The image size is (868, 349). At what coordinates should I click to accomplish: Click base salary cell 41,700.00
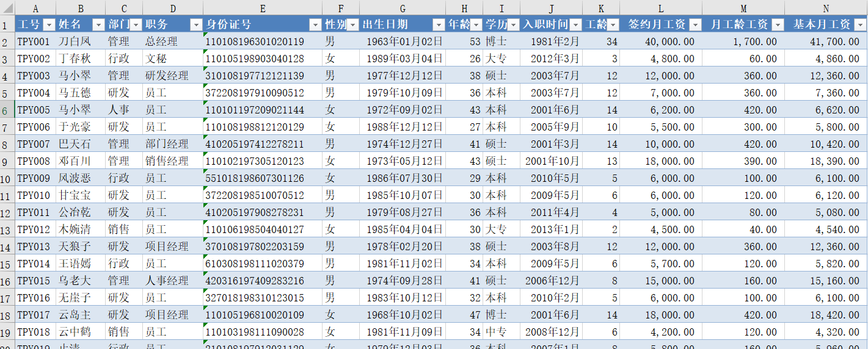point(826,42)
